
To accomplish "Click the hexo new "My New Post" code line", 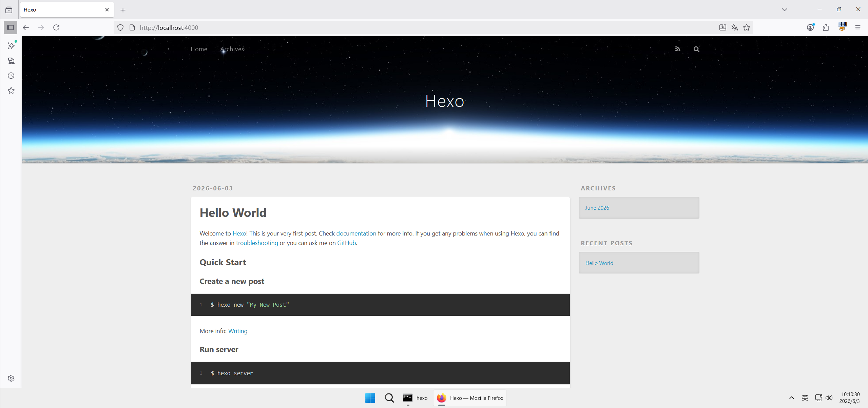I will click(x=250, y=305).
